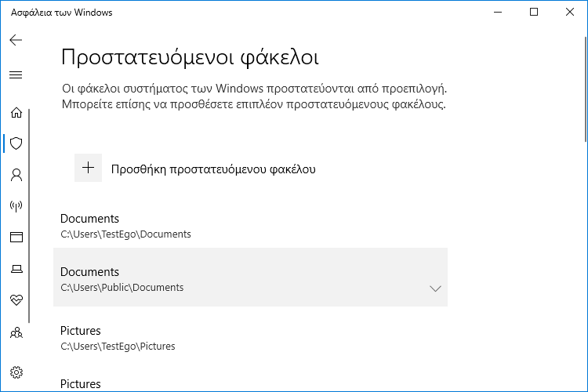Open Device performance & health heart icon
The image size is (588, 392).
(16, 299)
